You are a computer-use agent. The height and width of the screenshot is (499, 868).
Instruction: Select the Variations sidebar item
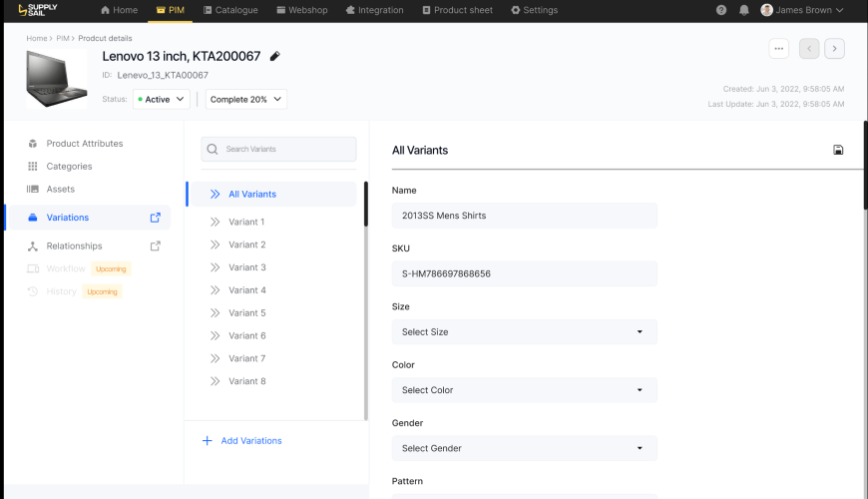pyautogui.click(x=89, y=218)
